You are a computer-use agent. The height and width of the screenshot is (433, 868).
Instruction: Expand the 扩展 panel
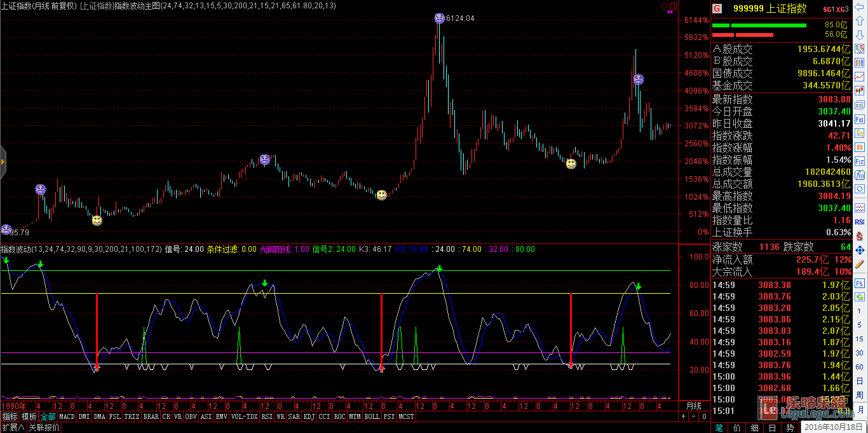tap(13, 427)
